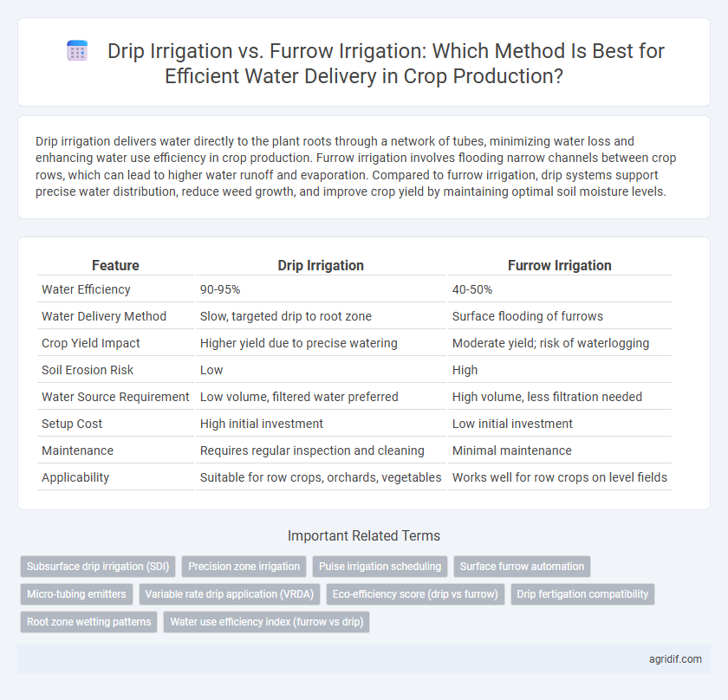Open the Pulse irrigation scheduling tag
728x700 pixels.
coord(380,567)
